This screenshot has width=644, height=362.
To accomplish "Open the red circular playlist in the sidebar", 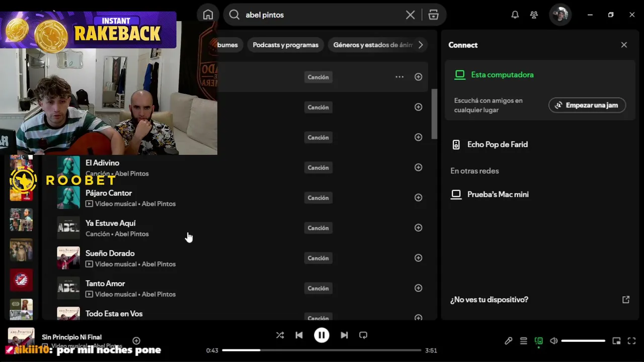I will (x=21, y=280).
